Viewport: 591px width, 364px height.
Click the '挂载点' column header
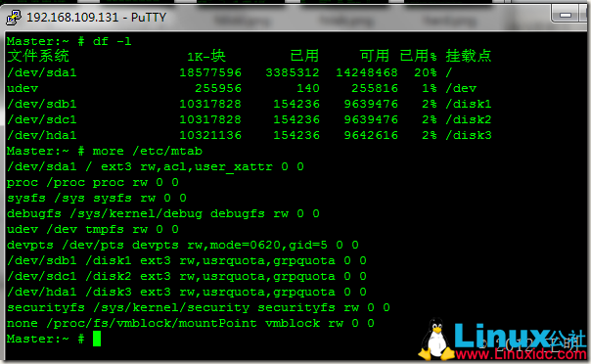click(469, 56)
